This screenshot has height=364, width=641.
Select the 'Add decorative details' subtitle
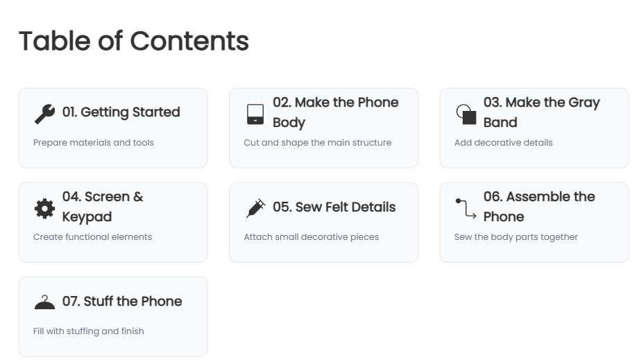tap(503, 143)
